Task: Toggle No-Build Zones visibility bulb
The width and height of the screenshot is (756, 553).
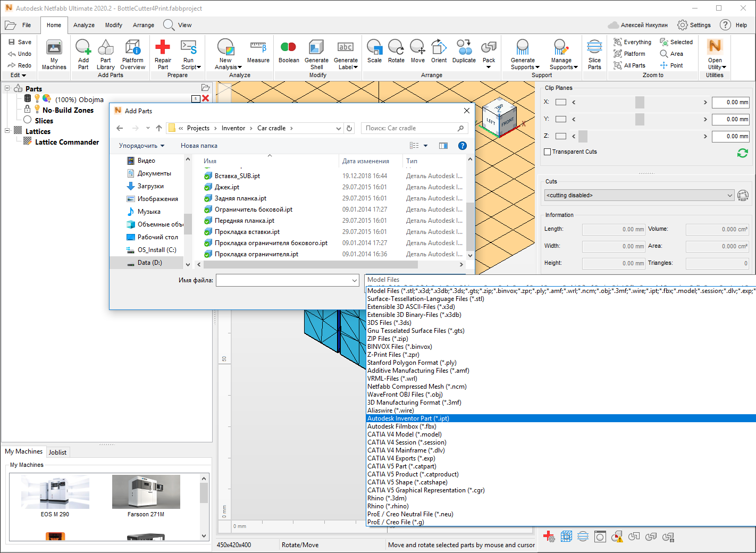Action: coord(37,109)
